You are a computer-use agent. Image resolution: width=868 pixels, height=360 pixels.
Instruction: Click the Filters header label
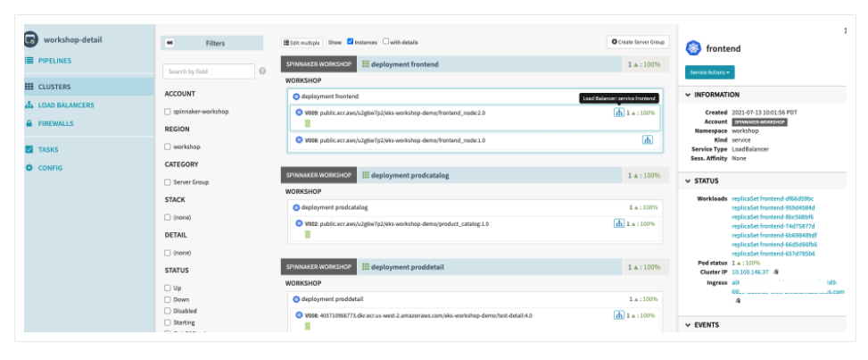coord(215,43)
